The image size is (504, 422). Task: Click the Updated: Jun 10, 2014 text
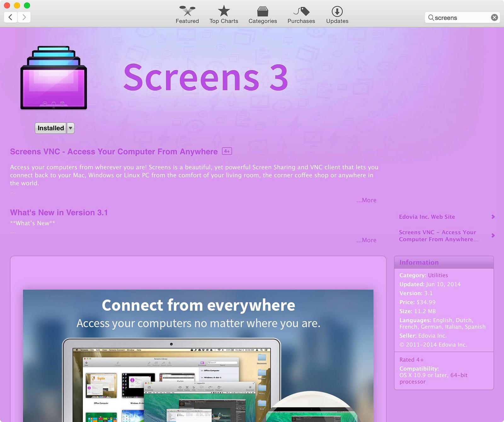pos(430,284)
